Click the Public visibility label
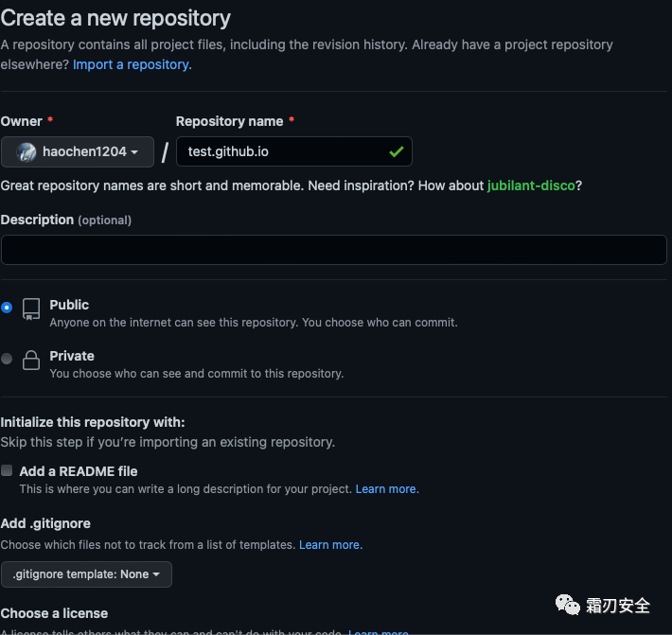The image size is (672, 635). point(69,305)
